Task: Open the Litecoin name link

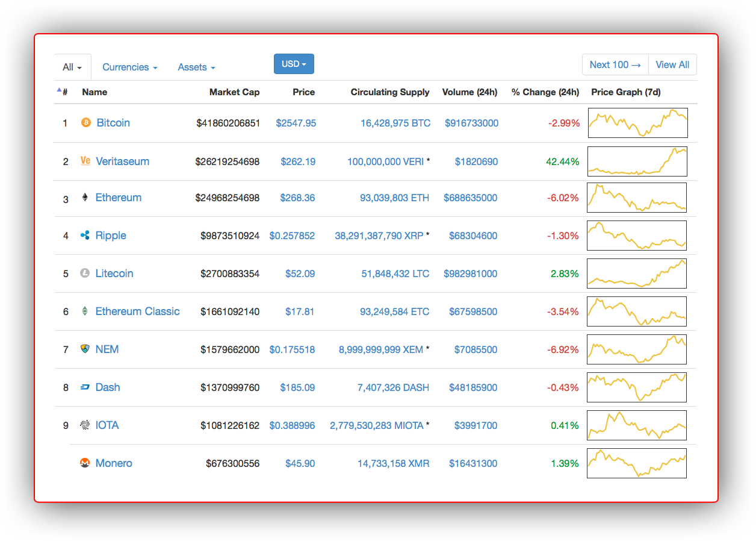Action: point(114,273)
